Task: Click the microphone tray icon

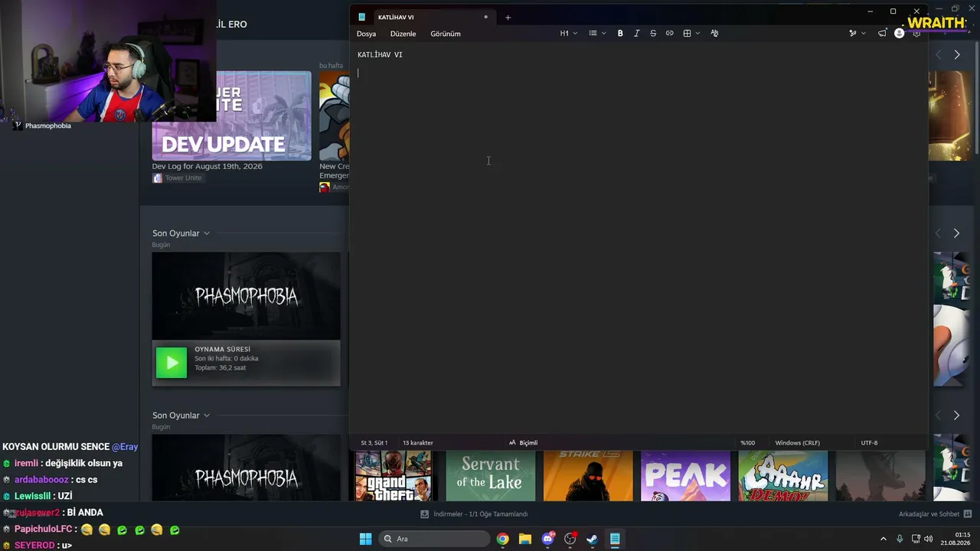Action: (x=900, y=539)
